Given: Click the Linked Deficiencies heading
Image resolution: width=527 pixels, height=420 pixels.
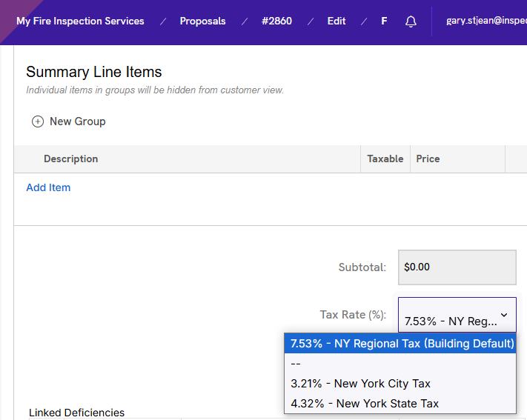Looking at the screenshot, I should pos(76,413).
